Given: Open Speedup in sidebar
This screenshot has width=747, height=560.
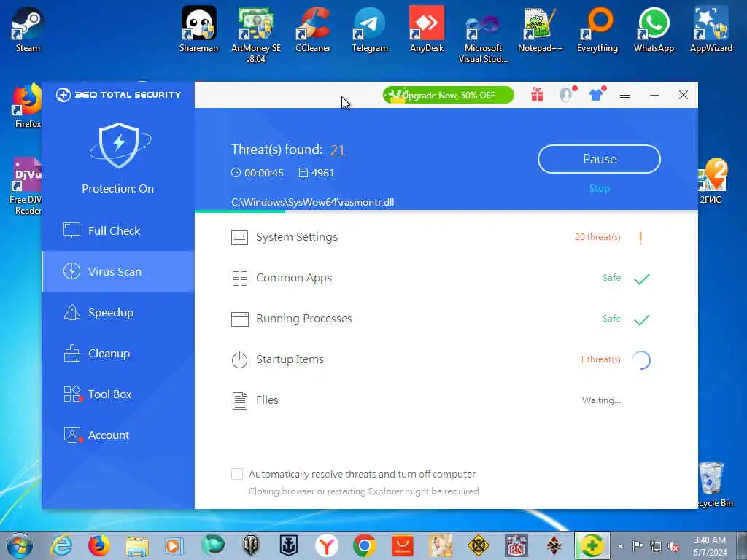Looking at the screenshot, I should (118, 312).
